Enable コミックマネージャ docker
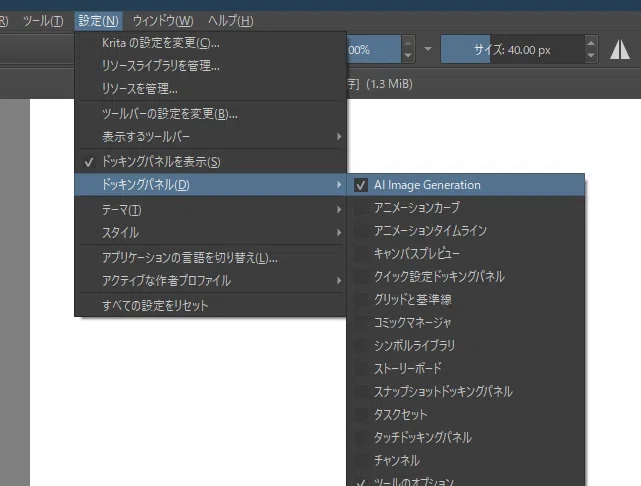Screen dimensions: 641x486 466,322
